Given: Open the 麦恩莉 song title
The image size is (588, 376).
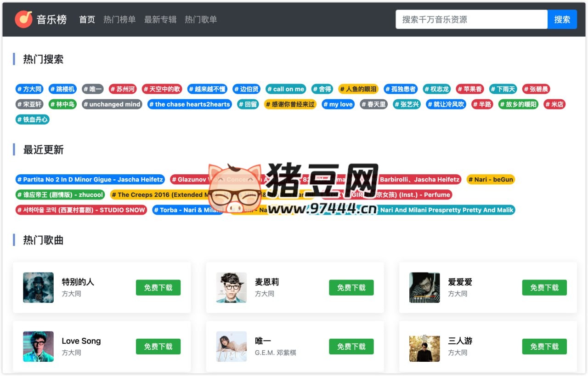Looking at the screenshot, I should [267, 282].
